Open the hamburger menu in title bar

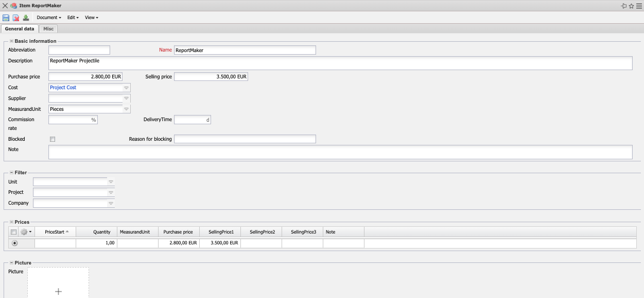638,6
